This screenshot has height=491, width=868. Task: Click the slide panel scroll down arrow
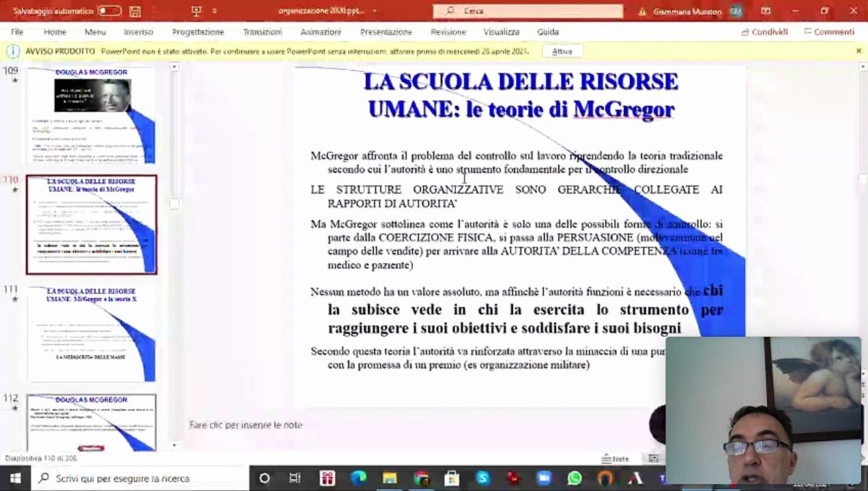click(x=174, y=445)
